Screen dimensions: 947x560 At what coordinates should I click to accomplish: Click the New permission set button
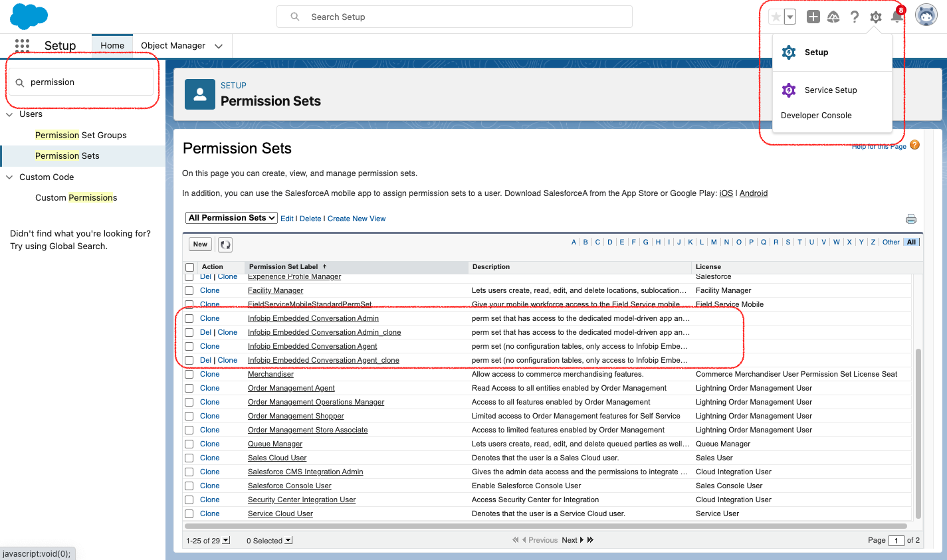[x=200, y=244]
